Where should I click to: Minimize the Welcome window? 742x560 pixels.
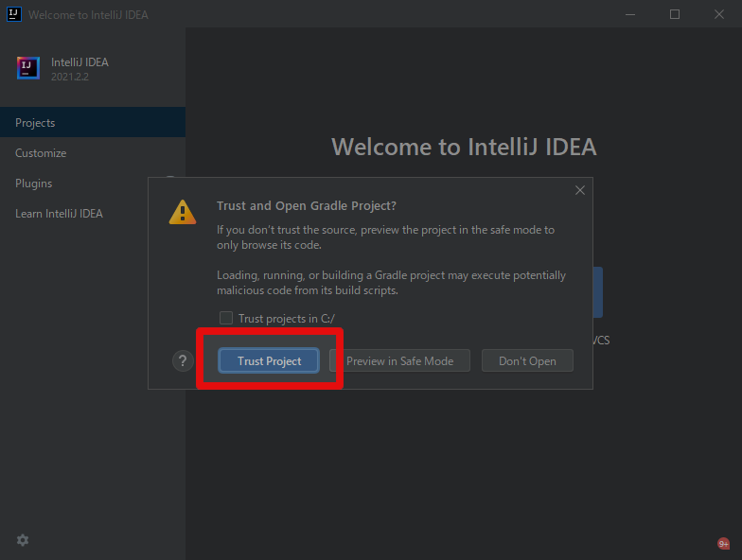(630, 15)
